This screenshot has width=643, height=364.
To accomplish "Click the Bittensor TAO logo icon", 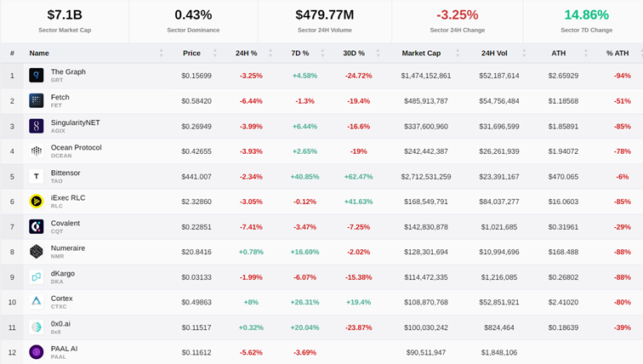I will (x=37, y=176).
